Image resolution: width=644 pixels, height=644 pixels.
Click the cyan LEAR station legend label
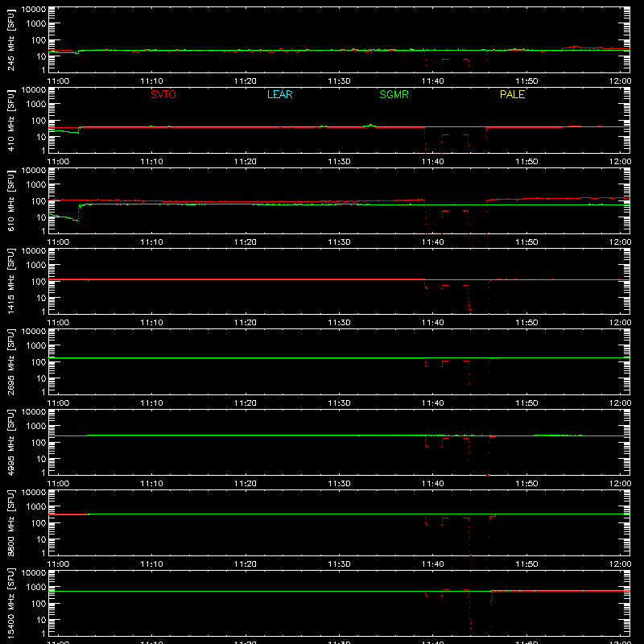point(279,94)
